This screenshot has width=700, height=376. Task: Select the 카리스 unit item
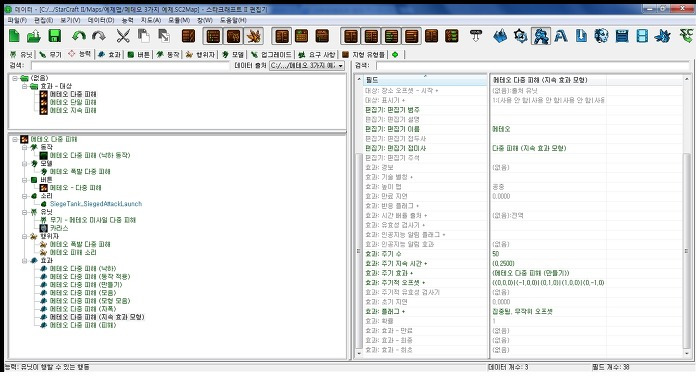(59, 228)
